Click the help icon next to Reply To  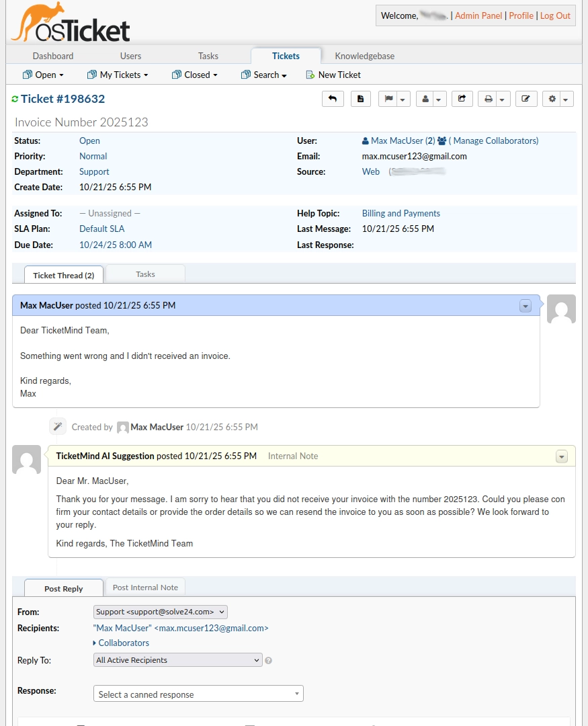268,660
